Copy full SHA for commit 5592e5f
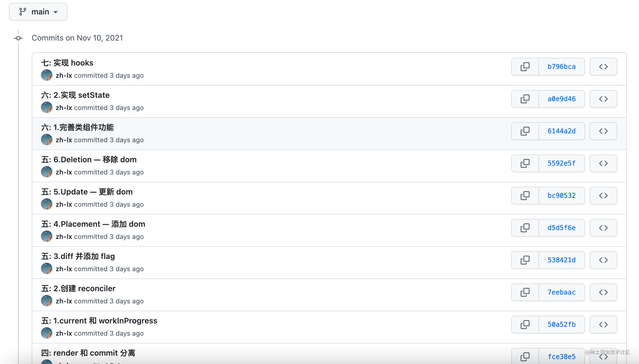Viewport: 639px width, 364px height. 525,163
